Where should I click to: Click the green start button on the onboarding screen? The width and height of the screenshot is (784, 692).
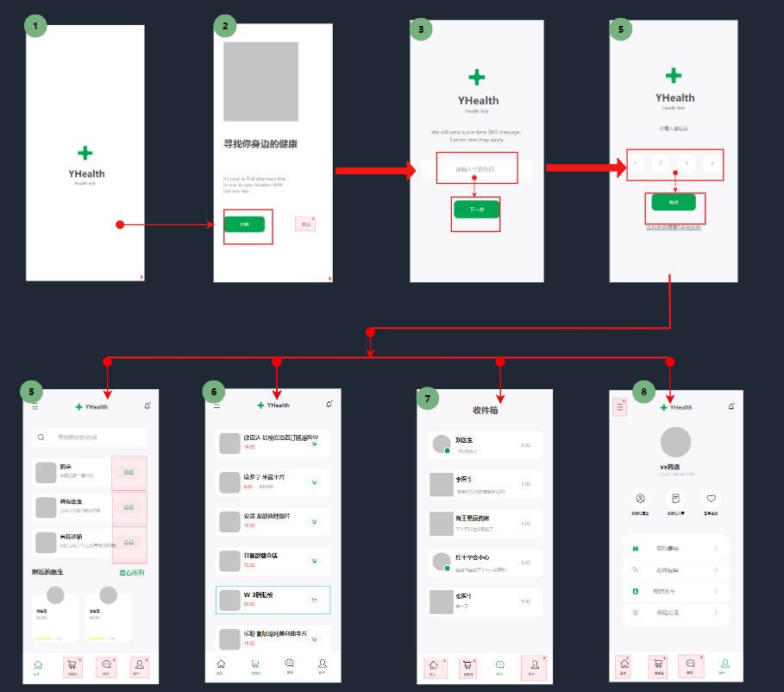[x=244, y=224]
